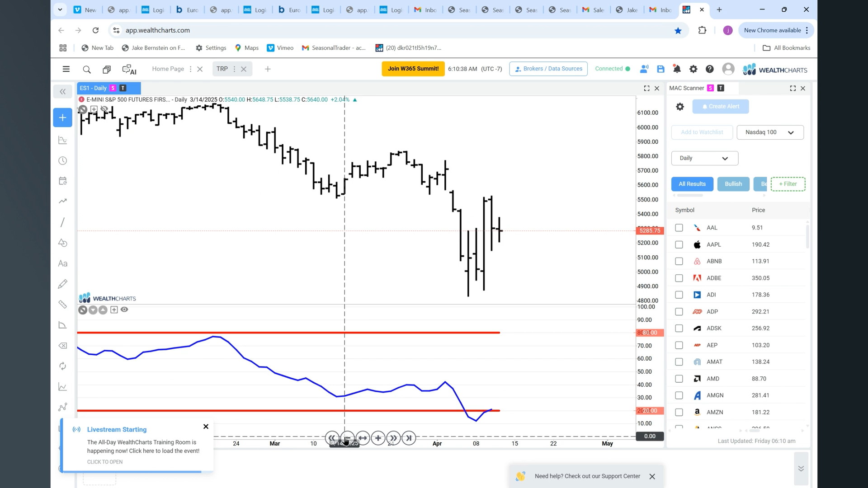Screen dimensions: 868x488
Task: Move indicator pane down arrow
Action: 93,310
